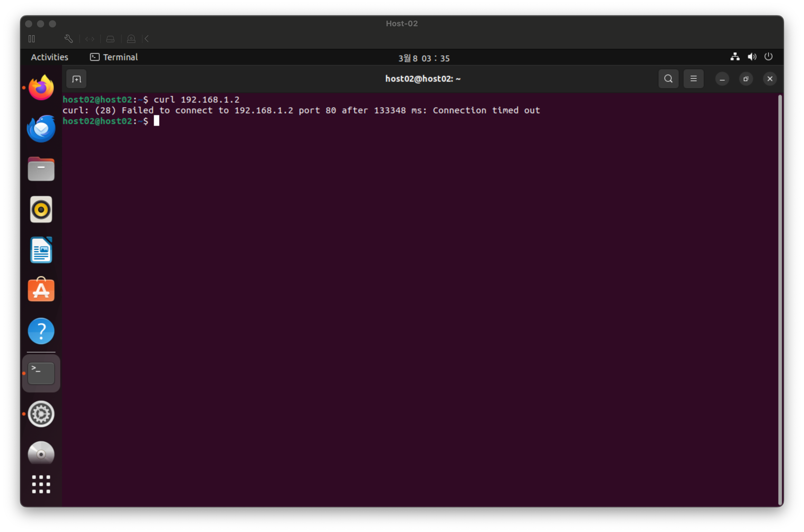
Task: Launch Firefox from the dock
Action: [41, 88]
